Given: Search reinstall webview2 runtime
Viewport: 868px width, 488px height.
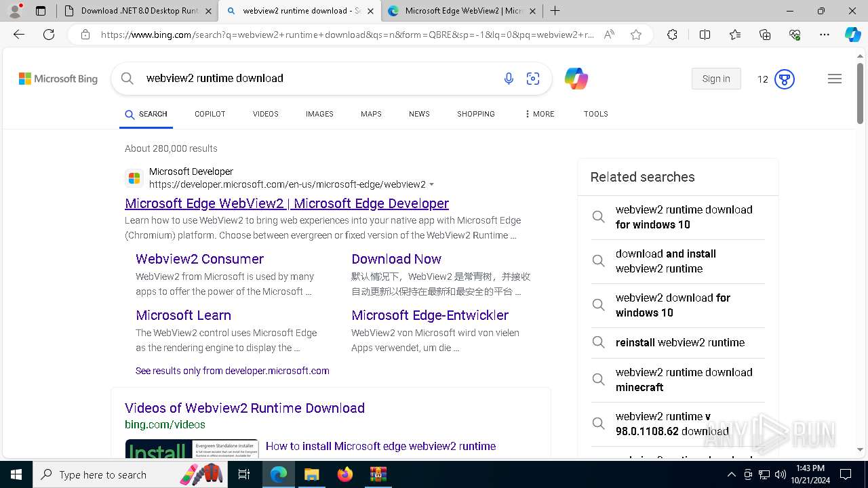Looking at the screenshot, I should tap(678, 342).
